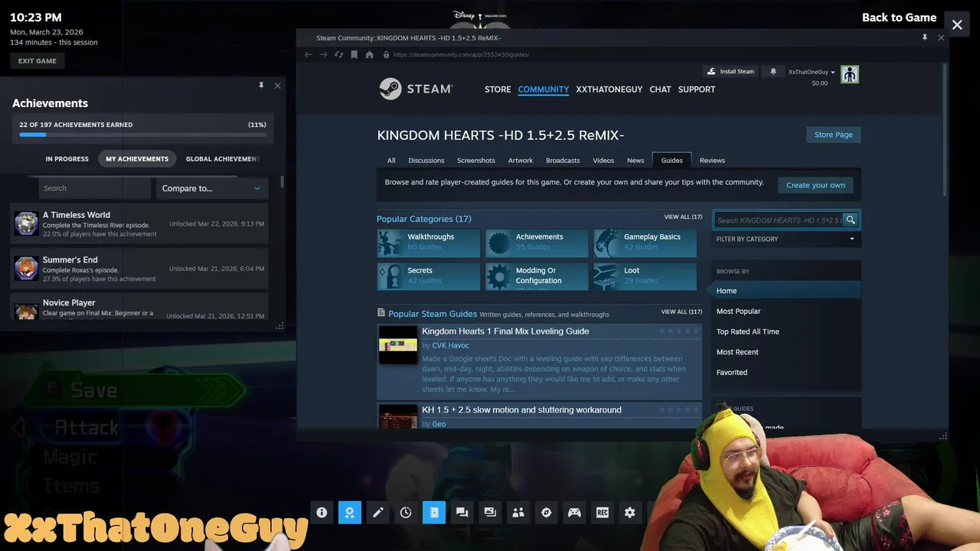
Task: Click the Steam logo
Action: [416, 89]
